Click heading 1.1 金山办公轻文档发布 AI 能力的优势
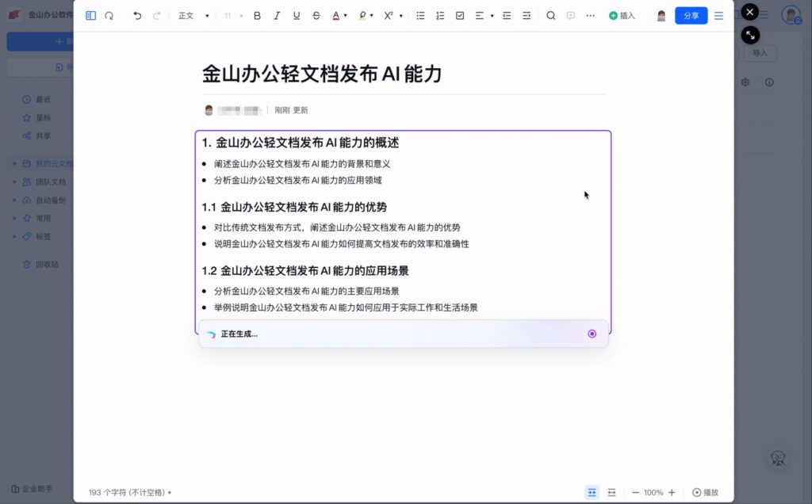Viewport: 812px width, 504px height. (x=294, y=207)
